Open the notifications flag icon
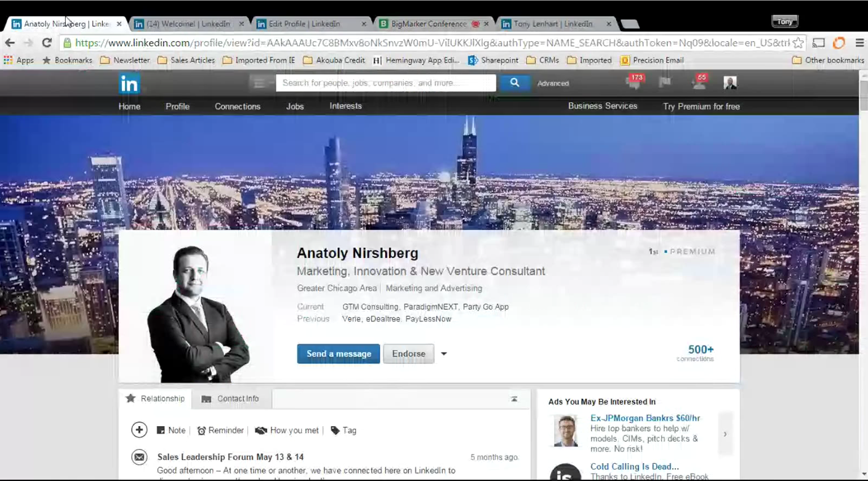Image resolution: width=868 pixels, height=481 pixels. click(x=665, y=82)
